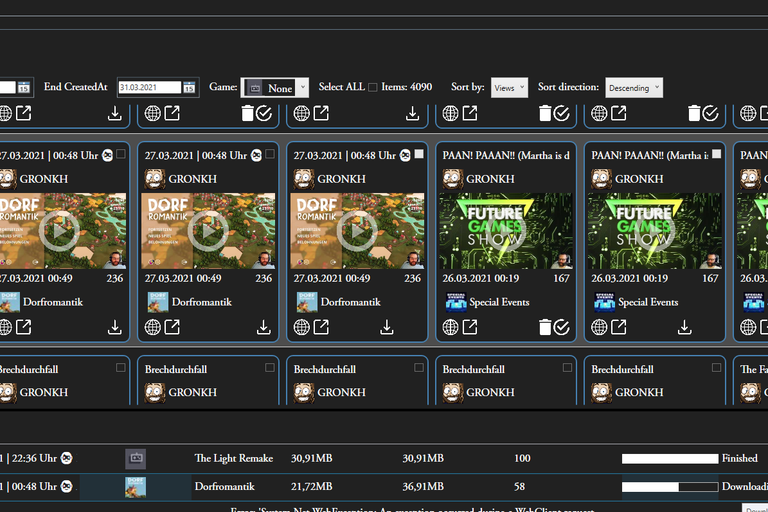
Task: Open the Game dropdown showing None
Action: (275, 88)
